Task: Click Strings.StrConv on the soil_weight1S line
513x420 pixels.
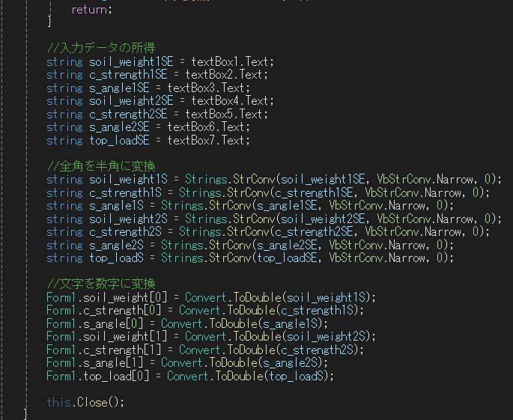Action: click(216, 179)
